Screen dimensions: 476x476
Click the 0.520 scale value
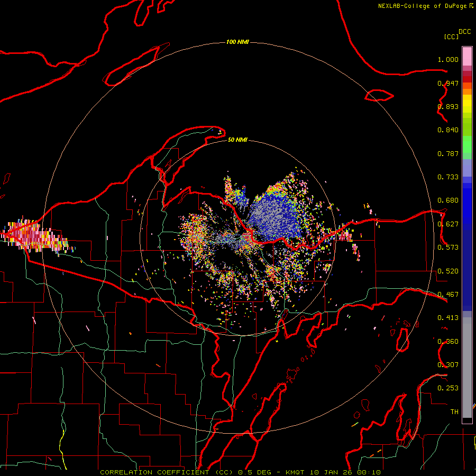coord(448,271)
